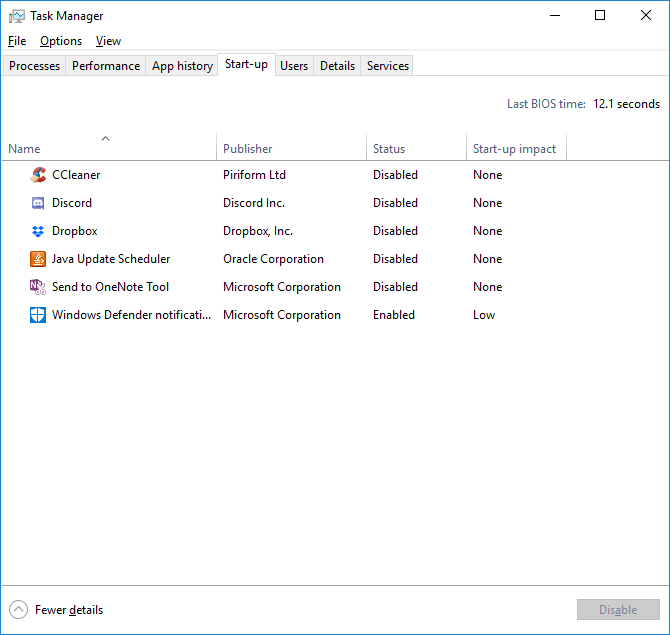
Task: Click Disabled status in the Dropbox row
Action: point(395,231)
